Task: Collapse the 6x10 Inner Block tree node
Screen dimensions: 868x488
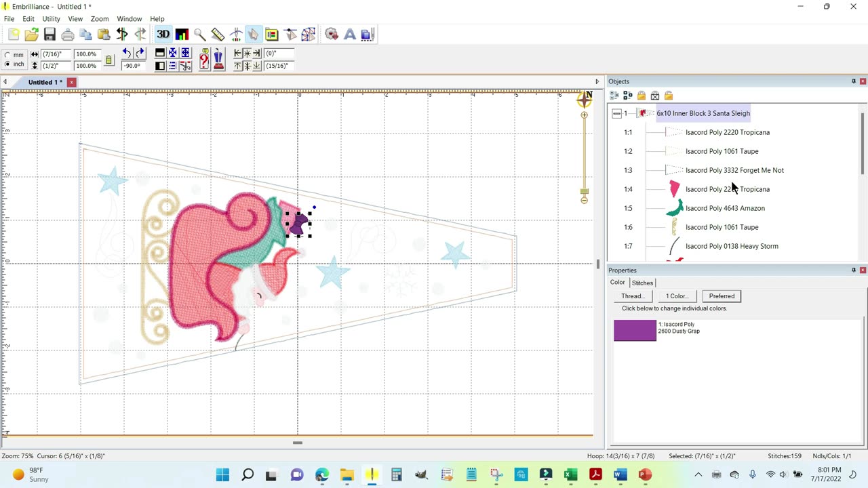Action: [616, 113]
